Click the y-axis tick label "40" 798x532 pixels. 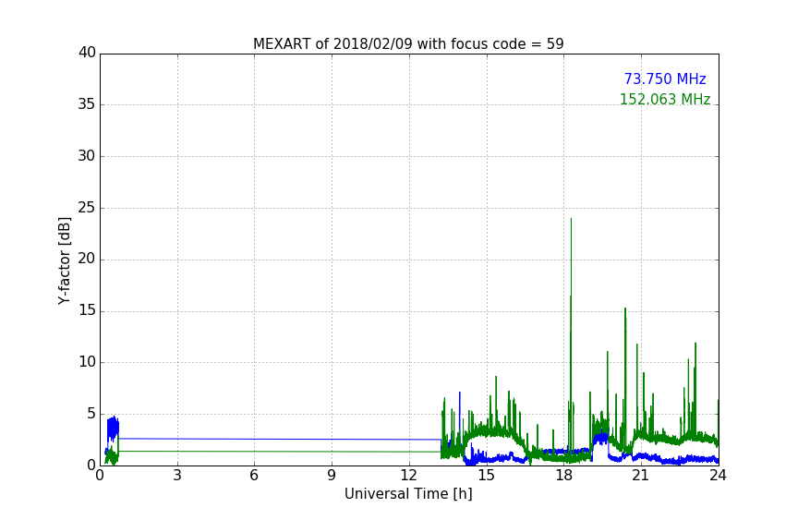(x=87, y=53)
